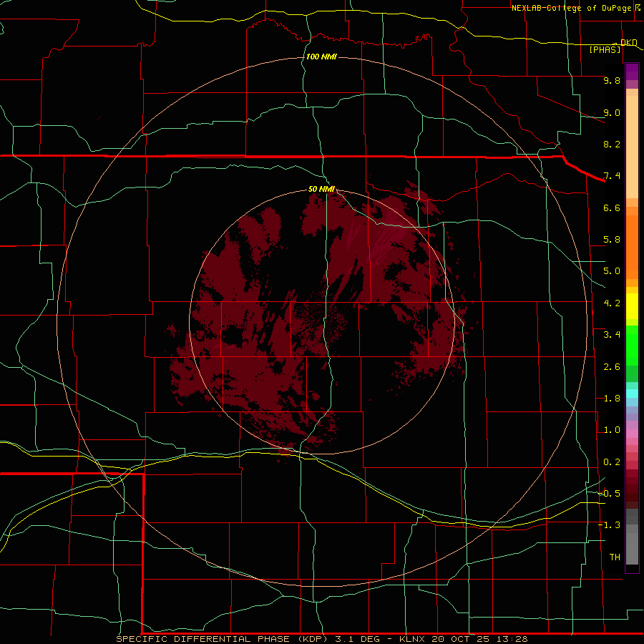Screen dimensions: 644x644
Task: Click the 6.6 color scale value
Action: (x=612, y=208)
